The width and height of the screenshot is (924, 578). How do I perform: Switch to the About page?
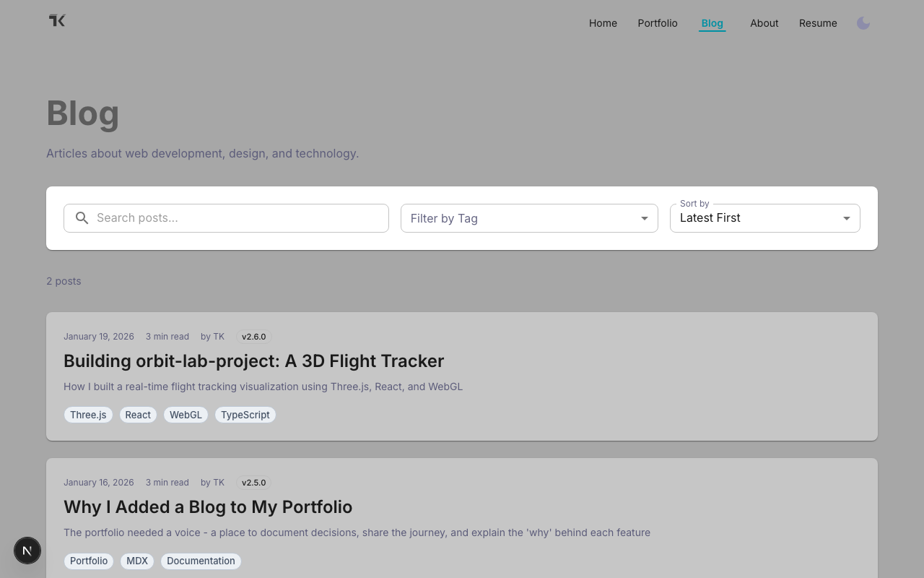[764, 23]
